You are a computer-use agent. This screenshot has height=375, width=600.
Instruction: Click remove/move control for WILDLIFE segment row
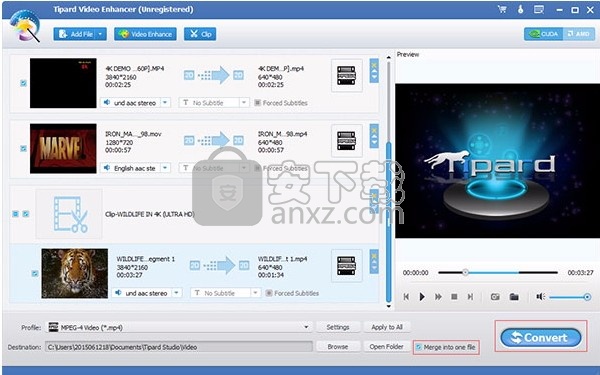(x=374, y=261)
